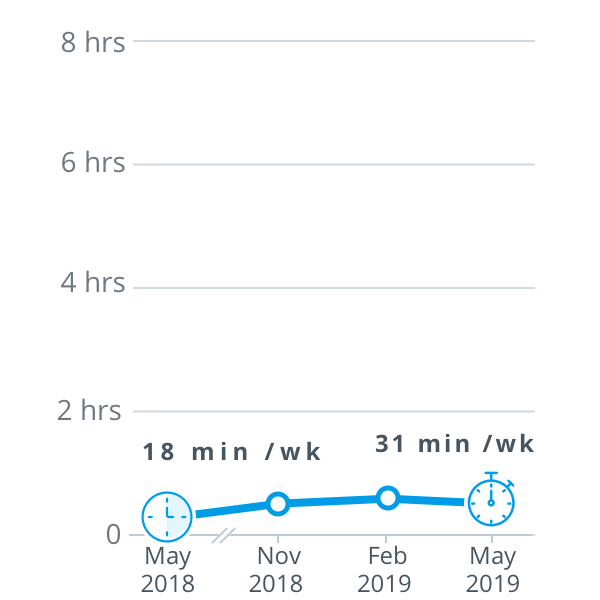This screenshot has width=600, height=600.
Task: Click the "0" y-axis label
Action: [113, 534]
